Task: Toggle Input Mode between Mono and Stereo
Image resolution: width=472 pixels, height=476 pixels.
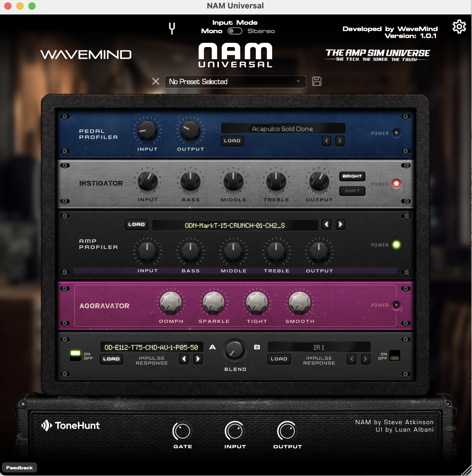Action: click(235, 31)
